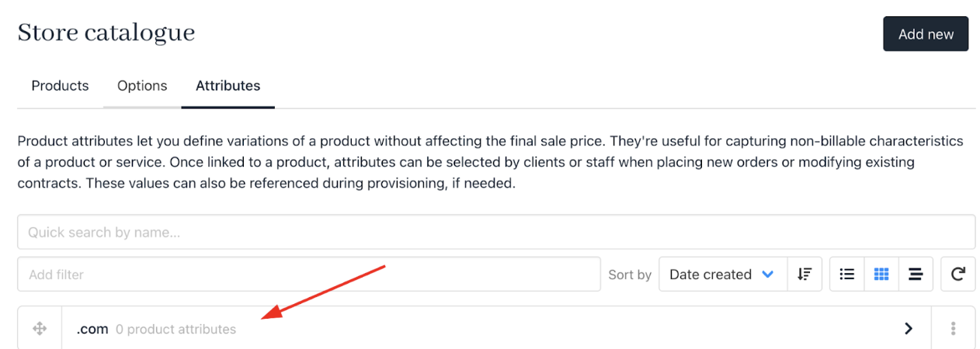This screenshot has height=349, width=980.
Task: Focus the Quick search by name field
Action: pos(496,232)
